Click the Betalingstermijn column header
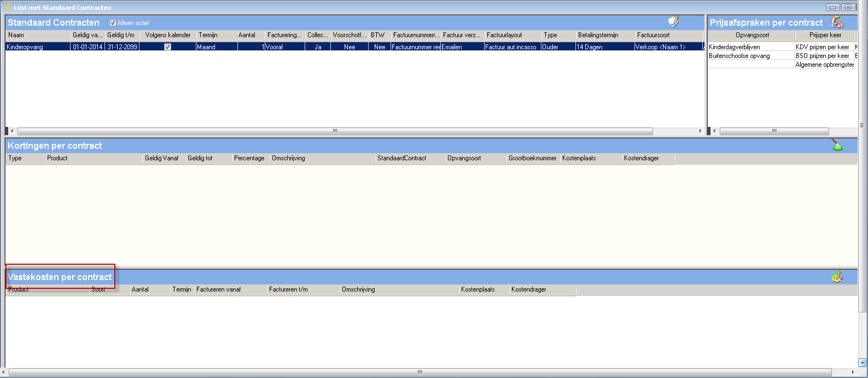This screenshot has width=868, height=378. [x=604, y=35]
